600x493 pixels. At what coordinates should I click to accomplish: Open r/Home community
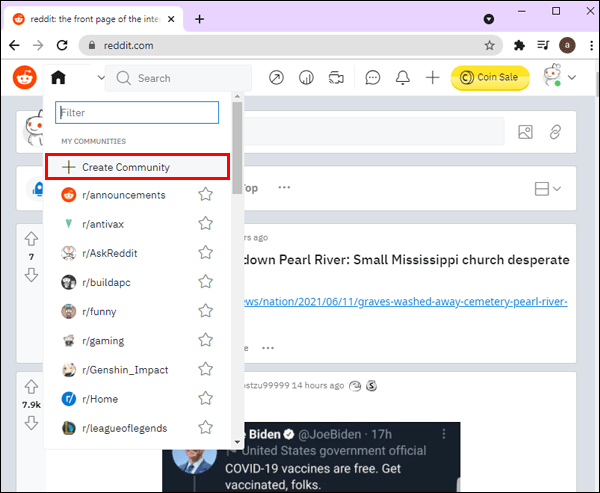(x=100, y=399)
